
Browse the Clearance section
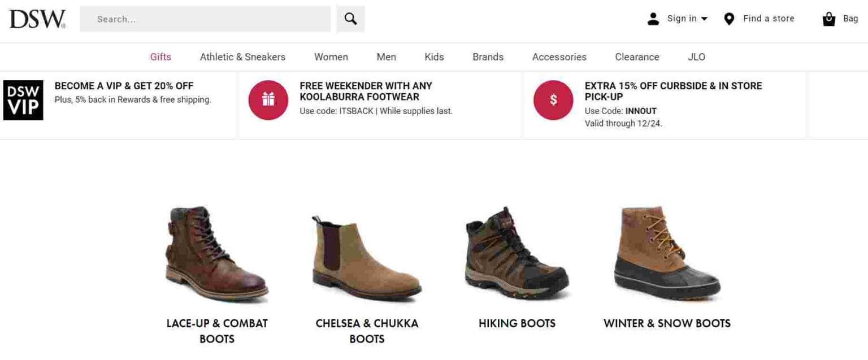click(x=636, y=57)
